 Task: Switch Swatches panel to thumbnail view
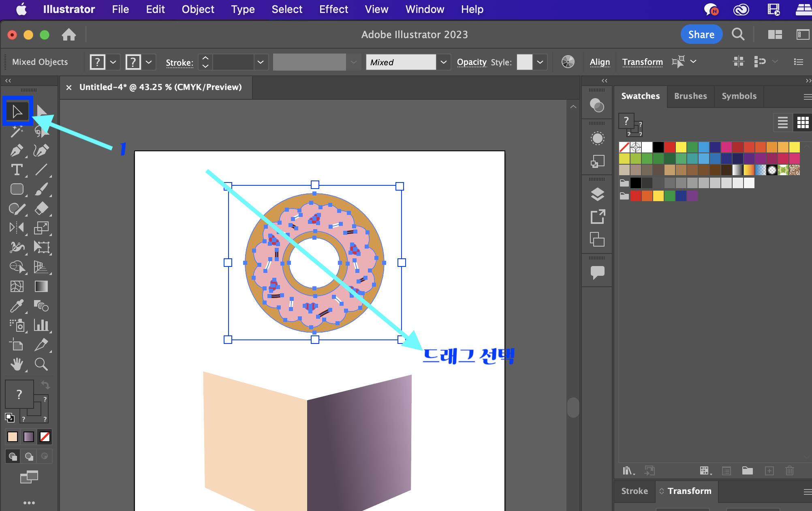tap(803, 122)
